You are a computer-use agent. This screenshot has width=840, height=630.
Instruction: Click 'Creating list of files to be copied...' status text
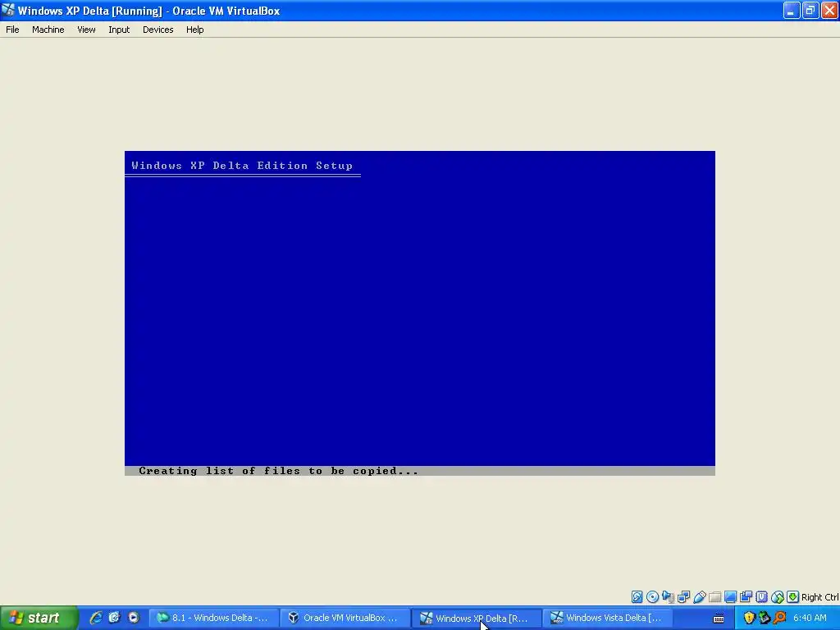(279, 471)
